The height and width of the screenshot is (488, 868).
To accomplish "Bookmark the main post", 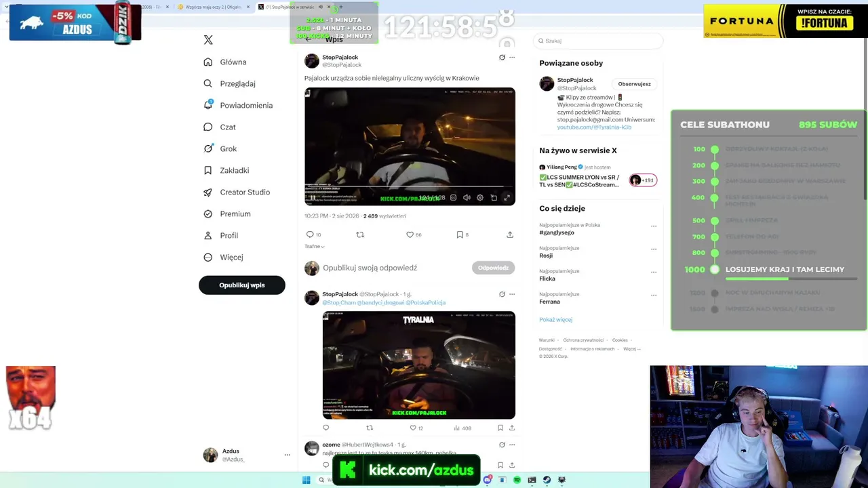I will point(460,235).
